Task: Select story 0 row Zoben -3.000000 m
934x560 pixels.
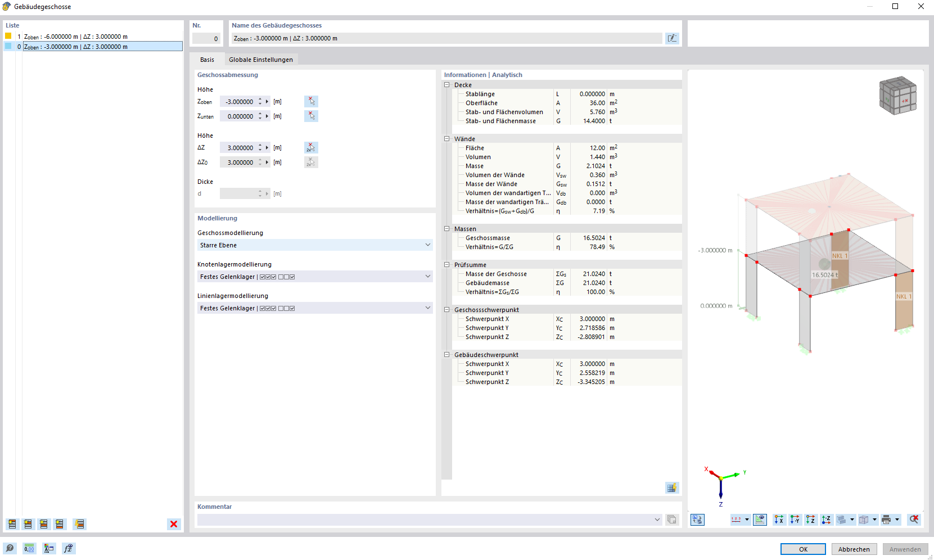Action: point(93,47)
